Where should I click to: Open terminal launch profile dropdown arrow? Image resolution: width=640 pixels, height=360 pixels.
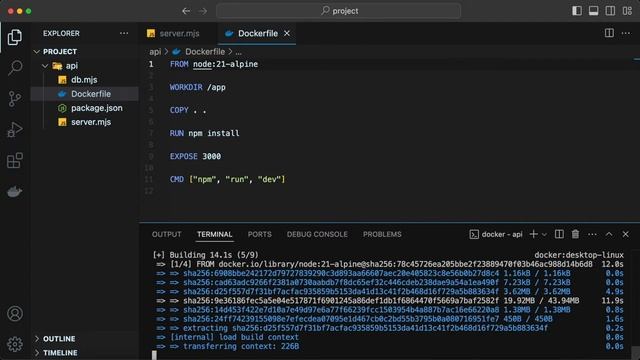click(544, 235)
